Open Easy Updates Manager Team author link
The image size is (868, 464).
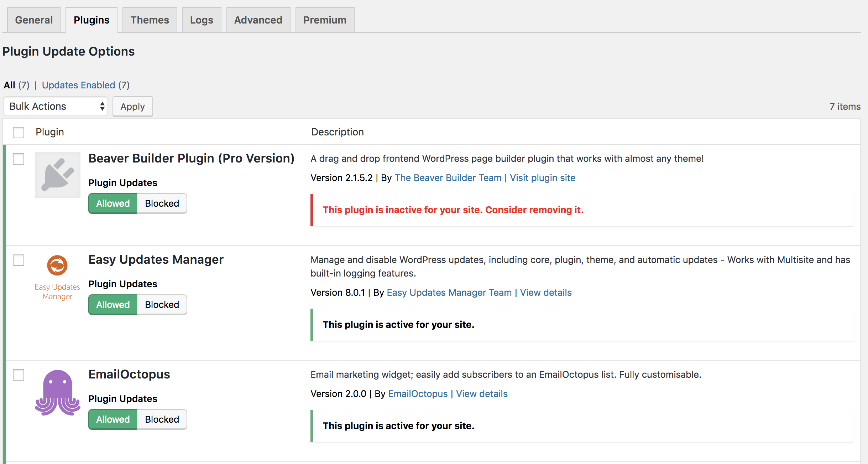(x=449, y=293)
